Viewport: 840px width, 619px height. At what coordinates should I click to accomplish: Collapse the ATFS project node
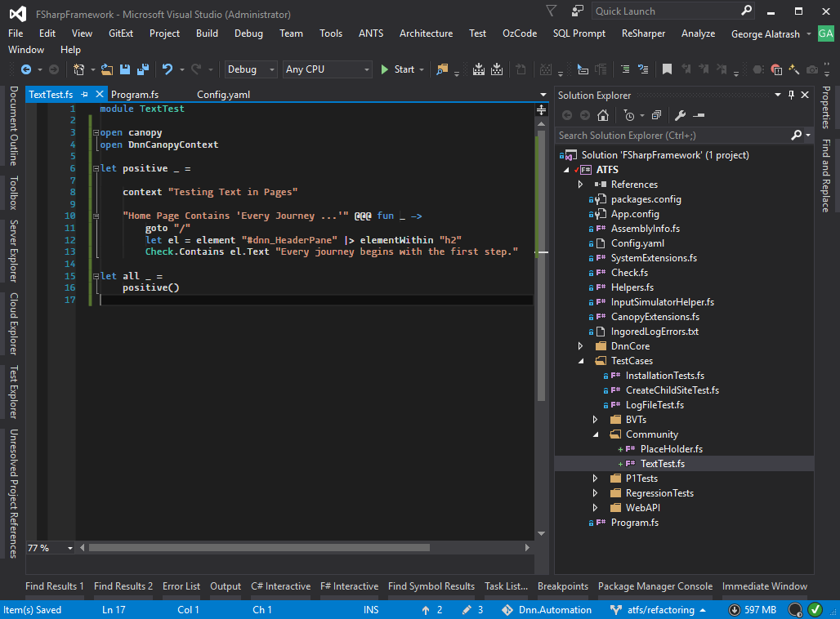566,170
